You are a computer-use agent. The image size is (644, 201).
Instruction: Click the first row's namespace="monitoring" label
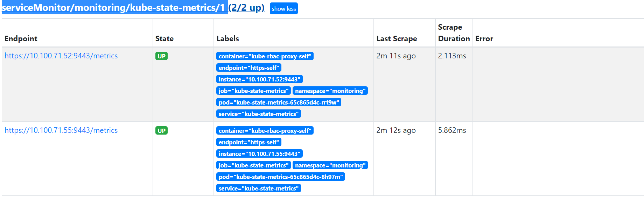(330, 91)
